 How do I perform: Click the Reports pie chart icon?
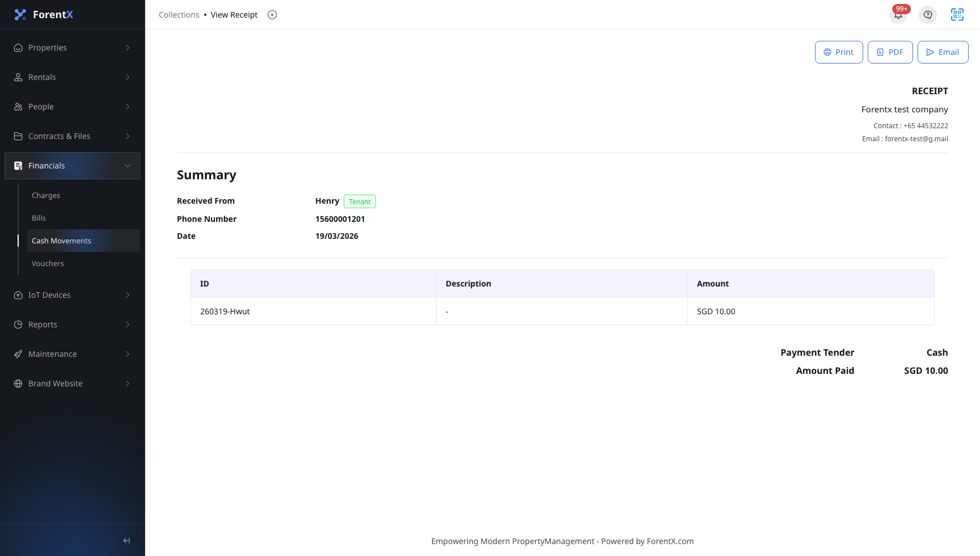pos(18,325)
